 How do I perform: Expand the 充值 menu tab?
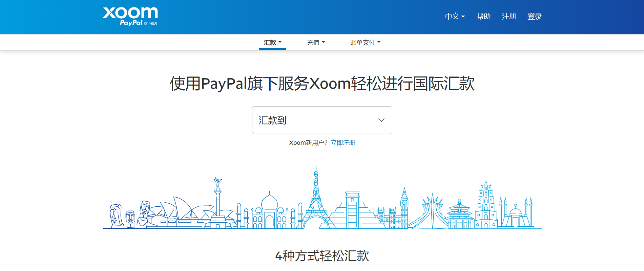(316, 43)
